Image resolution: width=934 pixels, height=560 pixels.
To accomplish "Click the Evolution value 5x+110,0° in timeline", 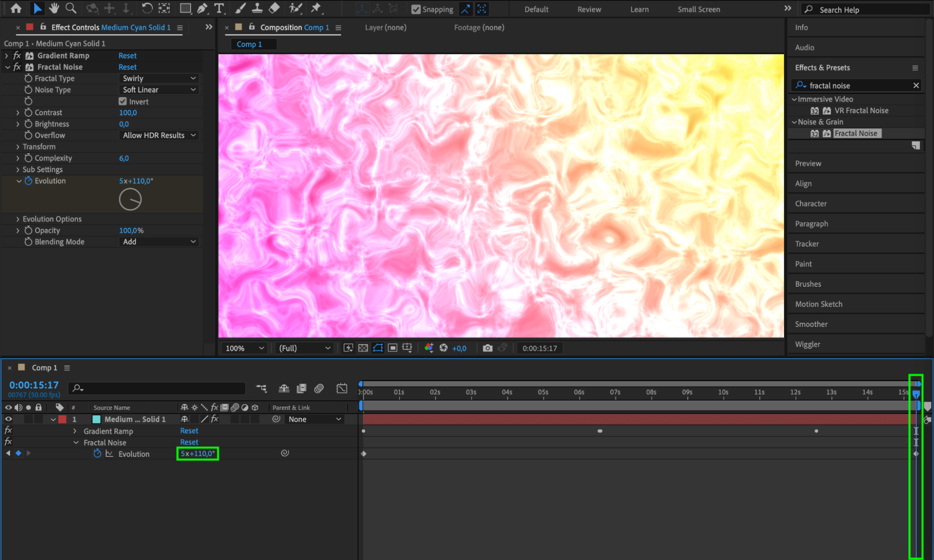I will point(198,454).
